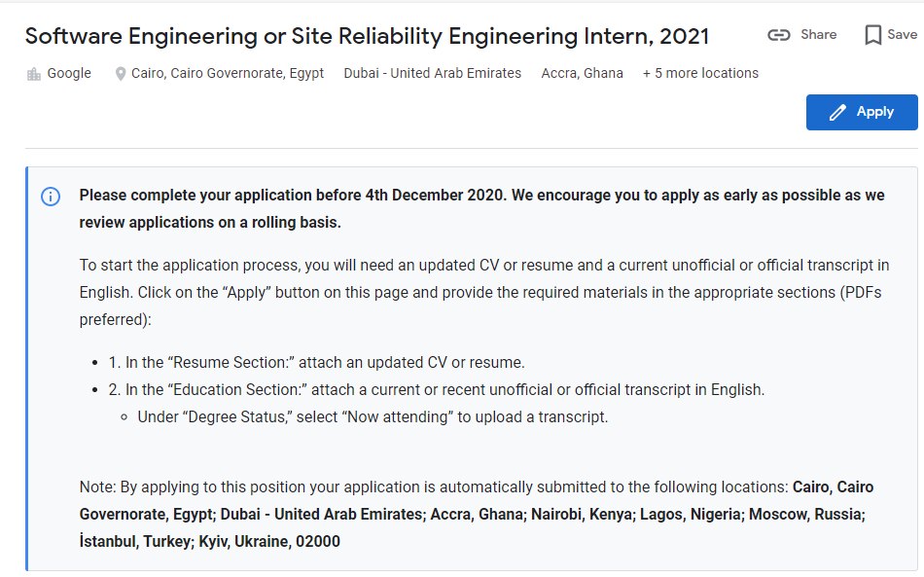Click the blue info circle icon

click(51, 197)
